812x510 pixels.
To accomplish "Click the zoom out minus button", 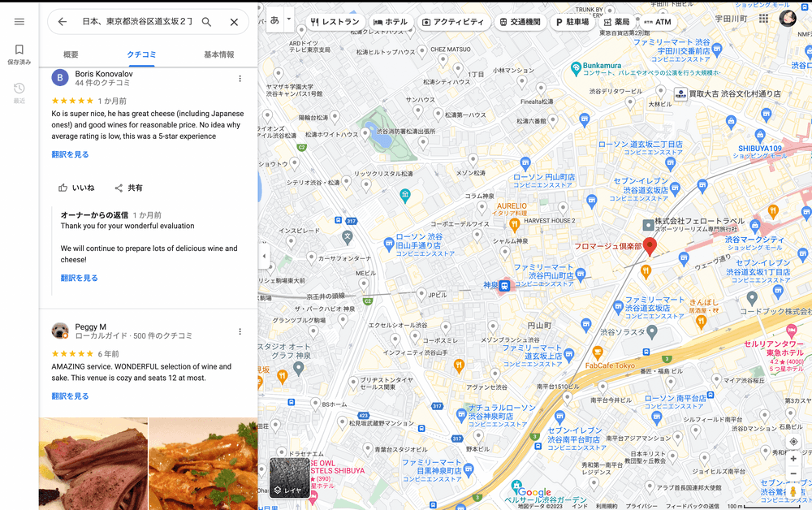I will (793, 474).
